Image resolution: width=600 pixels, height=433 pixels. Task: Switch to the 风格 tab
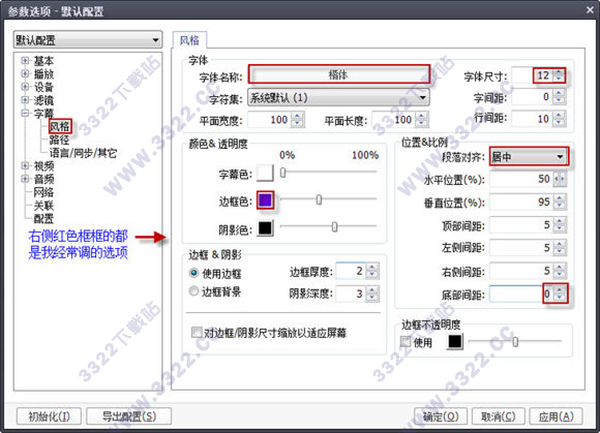coord(189,40)
